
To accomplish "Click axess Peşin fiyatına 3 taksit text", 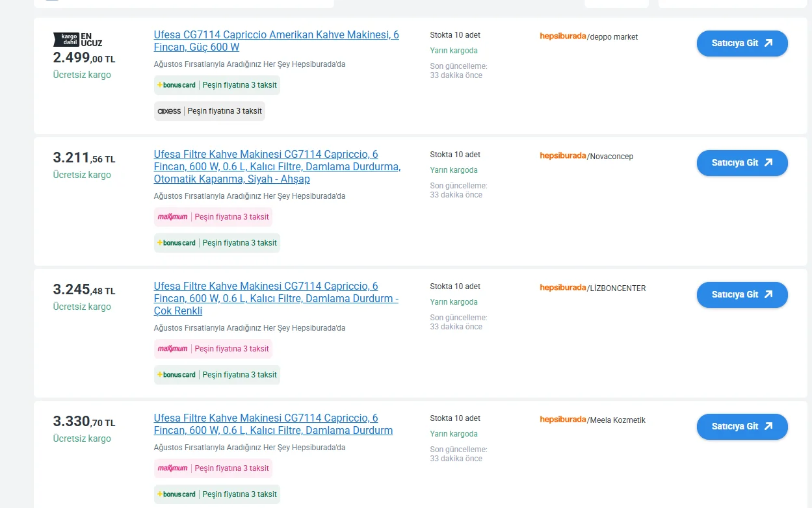I will tap(224, 111).
